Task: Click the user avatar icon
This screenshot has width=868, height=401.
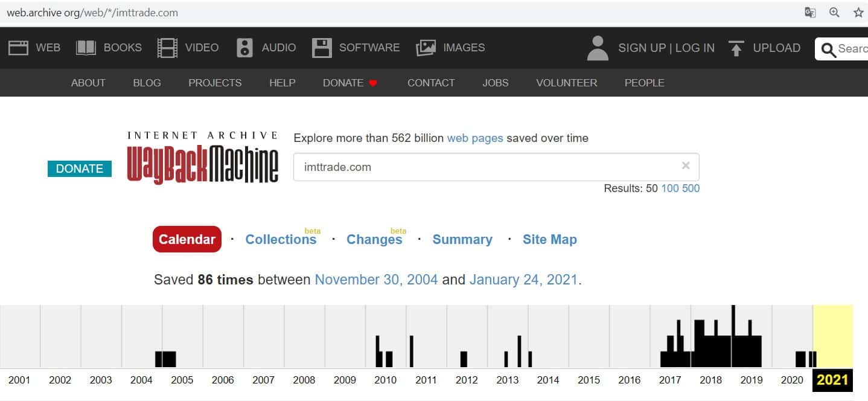Action: tap(598, 48)
